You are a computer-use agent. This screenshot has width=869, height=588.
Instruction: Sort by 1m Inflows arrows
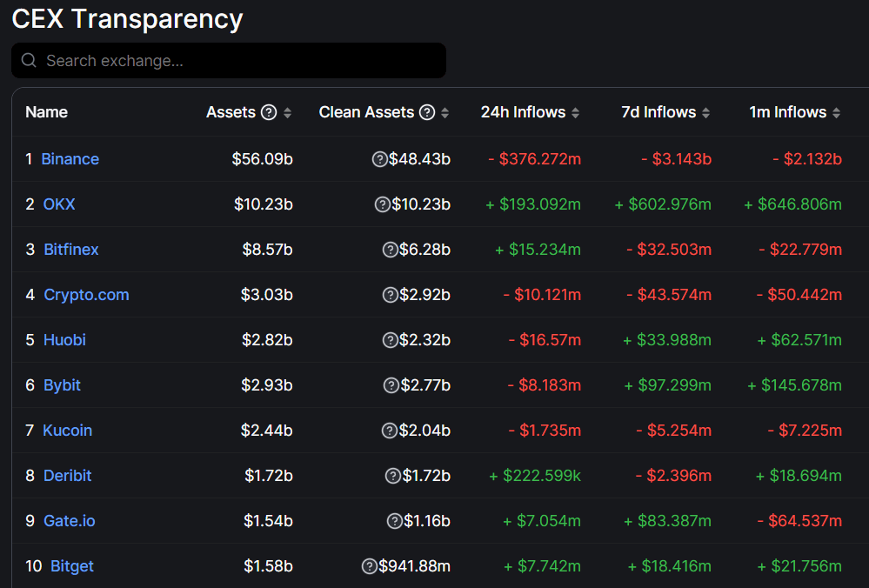836,113
